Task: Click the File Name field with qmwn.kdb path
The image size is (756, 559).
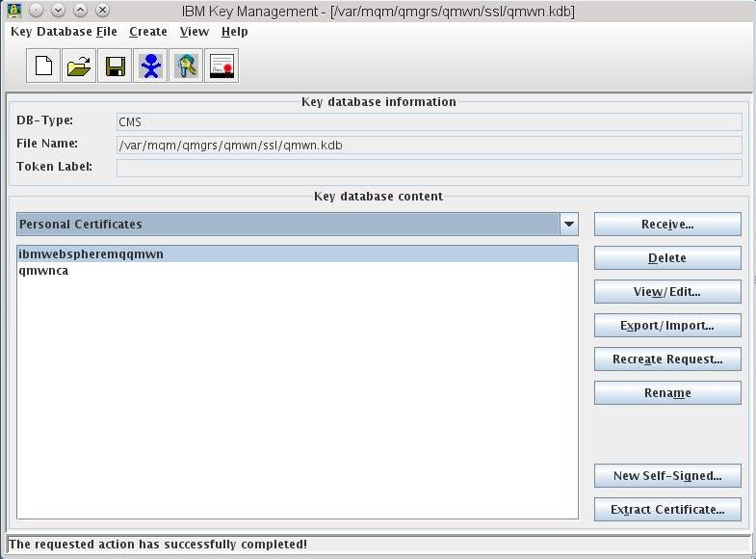Action: click(x=430, y=146)
